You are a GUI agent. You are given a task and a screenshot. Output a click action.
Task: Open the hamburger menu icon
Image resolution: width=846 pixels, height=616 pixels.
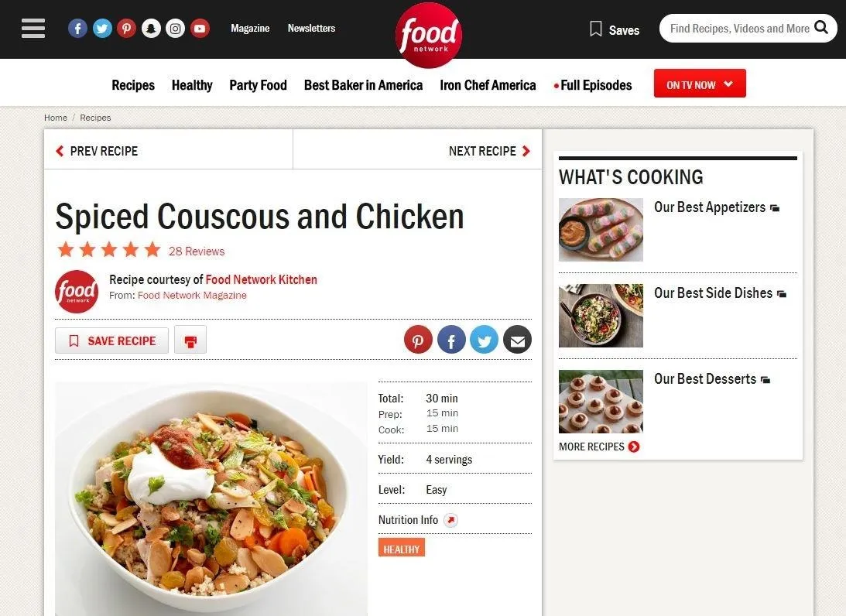click(33, 28)
